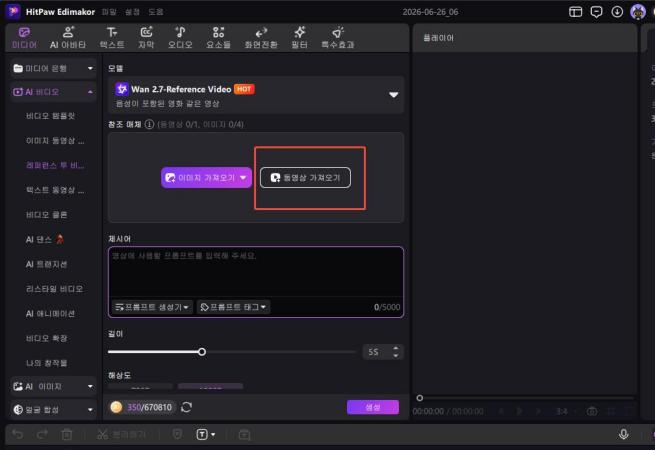Screen dimensions: 655x450
Task: Open the Wan 2.7-Reference Video model dropdown
Action: (x=256, y=95)
